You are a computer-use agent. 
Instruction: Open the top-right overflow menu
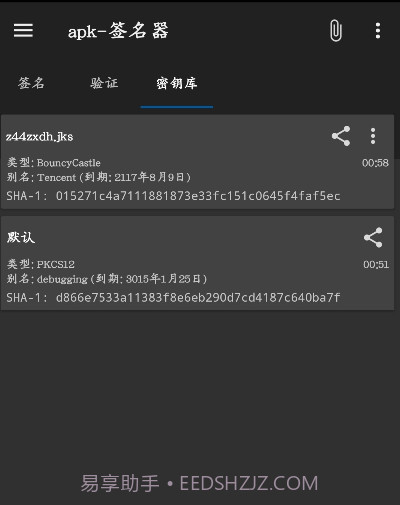[378, 31]
